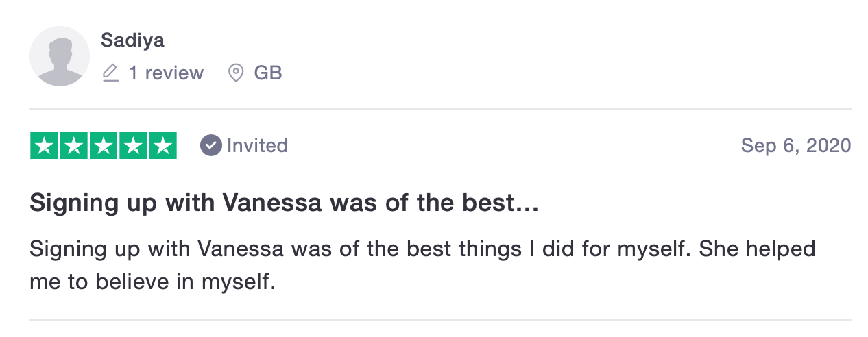Click the fourth green rating star

click(133, 145)
